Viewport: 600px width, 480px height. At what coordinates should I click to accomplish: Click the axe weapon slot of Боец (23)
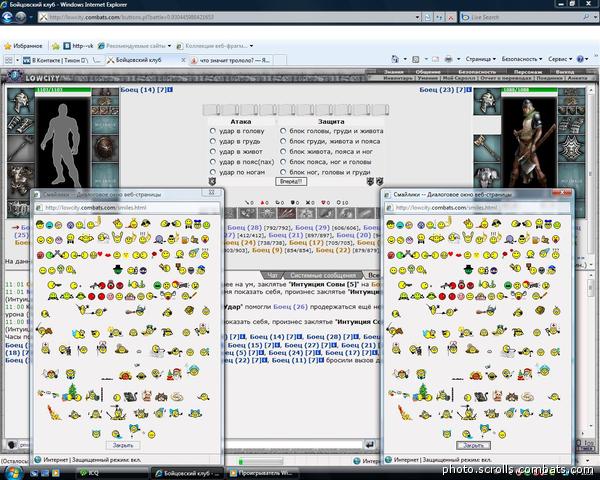coord(487,147)
